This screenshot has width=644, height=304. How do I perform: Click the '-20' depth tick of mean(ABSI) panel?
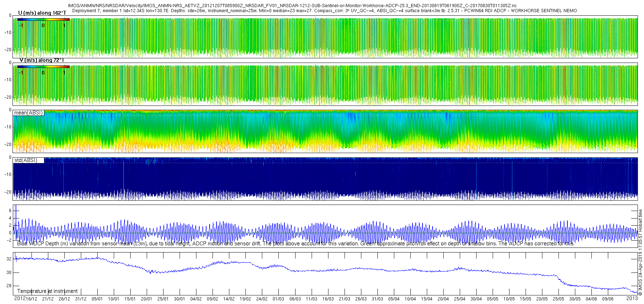point(8,144)
